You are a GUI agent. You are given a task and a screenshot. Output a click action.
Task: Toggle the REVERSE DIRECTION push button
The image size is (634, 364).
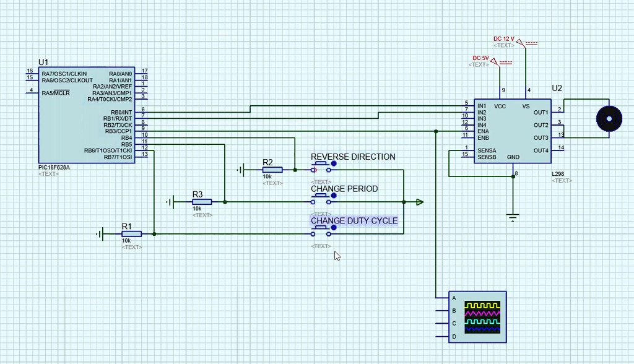(321, 167)
